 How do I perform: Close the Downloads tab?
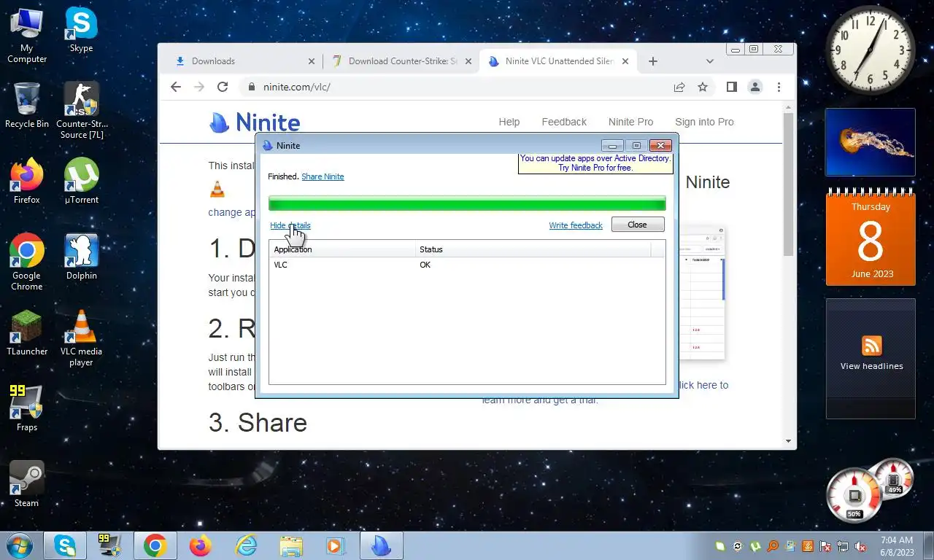pyautogui.click(x=312, y=61)
